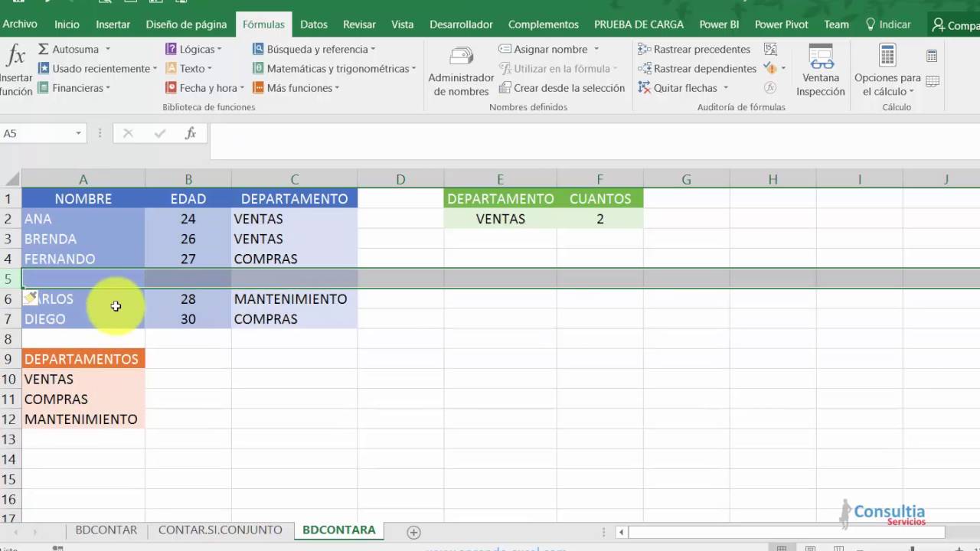Expand the Texto functions dropdown
The image size is (980, 551).
188,68
